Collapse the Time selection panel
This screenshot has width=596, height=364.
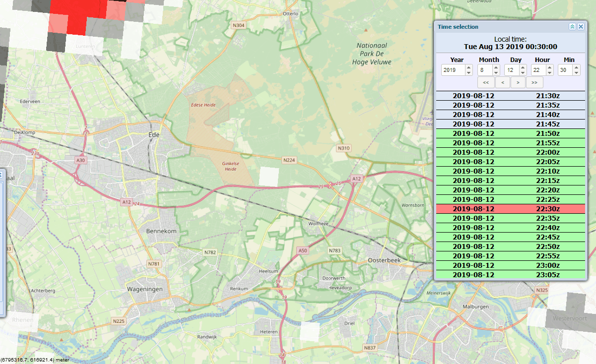572,27
